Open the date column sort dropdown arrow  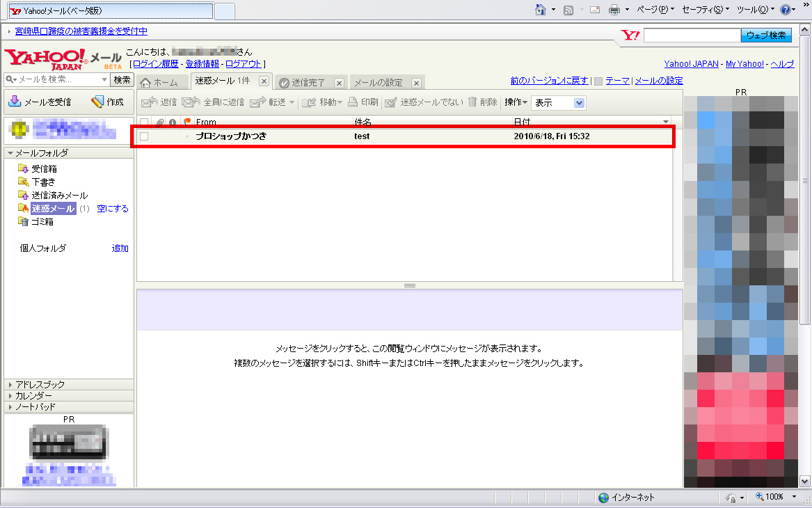pyautogui.click(x=666, y=122)
